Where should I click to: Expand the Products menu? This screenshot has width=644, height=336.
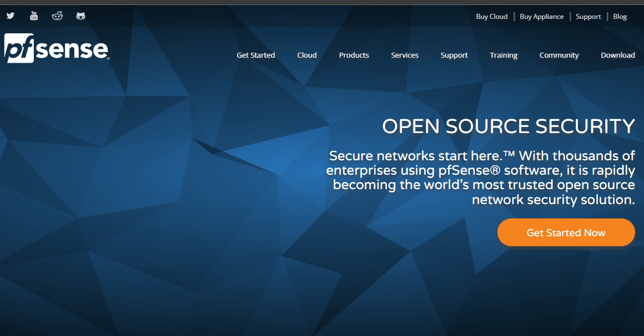point(354,55)
